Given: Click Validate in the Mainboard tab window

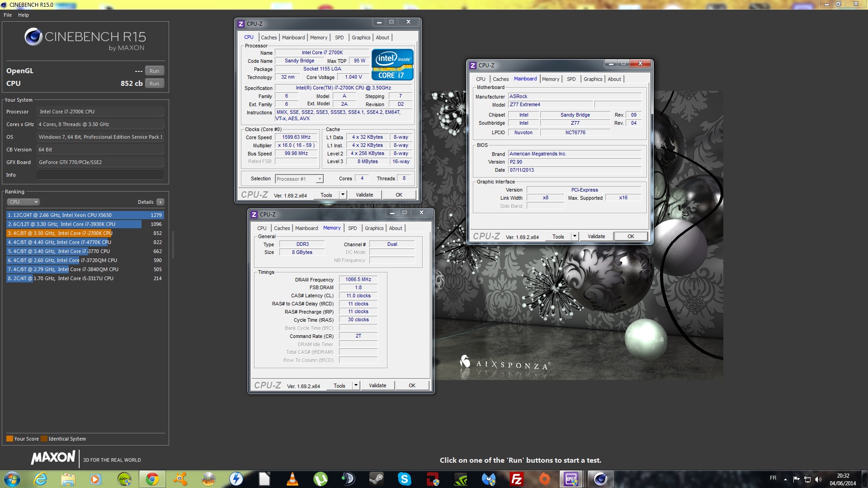Looking at the screenshot, I should click(x=596, y=236).
